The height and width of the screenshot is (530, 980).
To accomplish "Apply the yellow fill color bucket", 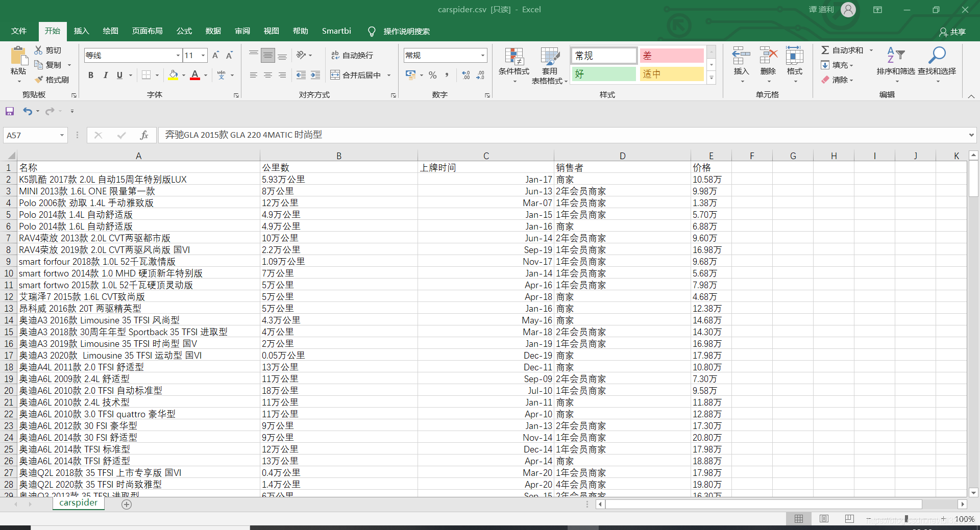I will pos(174,75).
